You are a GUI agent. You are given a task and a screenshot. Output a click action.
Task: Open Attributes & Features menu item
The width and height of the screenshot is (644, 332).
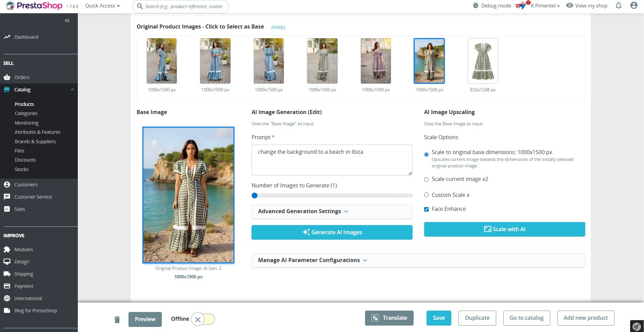[37, 132]
